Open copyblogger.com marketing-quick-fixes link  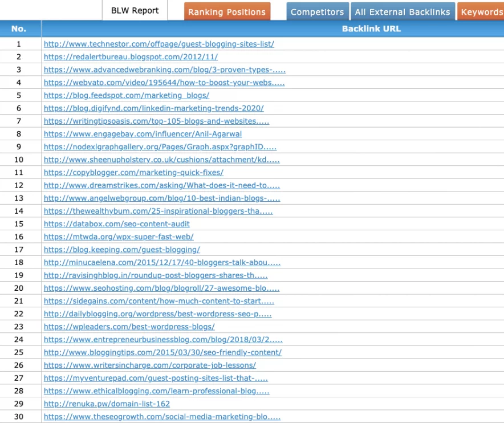tap(133, 173)
